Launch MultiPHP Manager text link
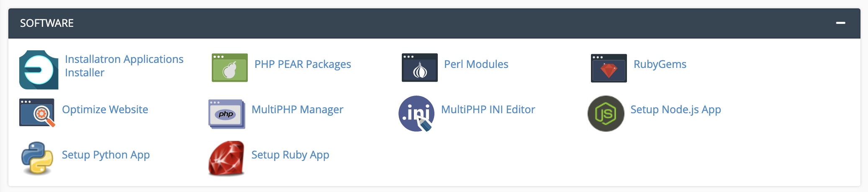 (297, 109)
